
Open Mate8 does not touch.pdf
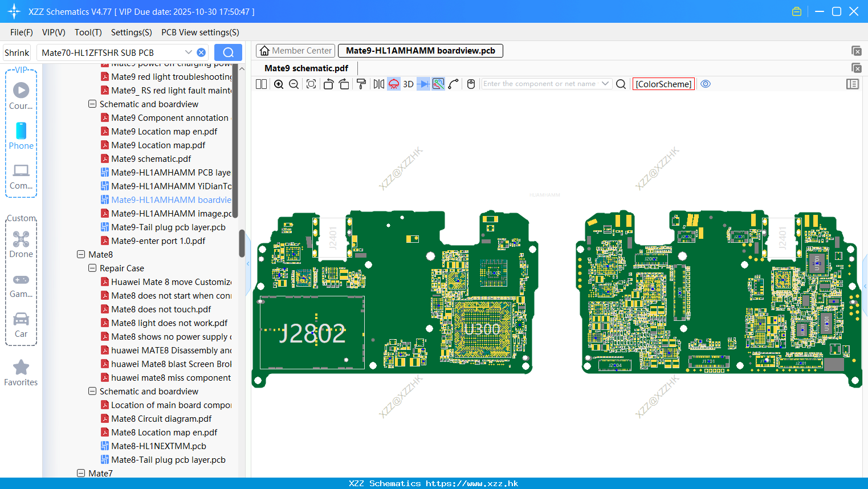[161, 309]
